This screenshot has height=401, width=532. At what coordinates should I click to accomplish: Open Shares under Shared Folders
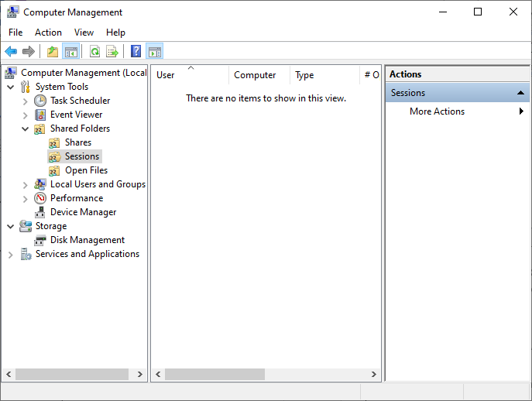77,142
